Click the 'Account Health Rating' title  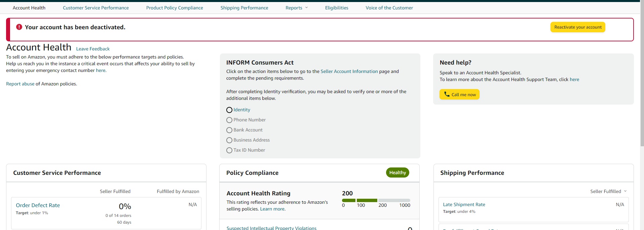(258, 193)
